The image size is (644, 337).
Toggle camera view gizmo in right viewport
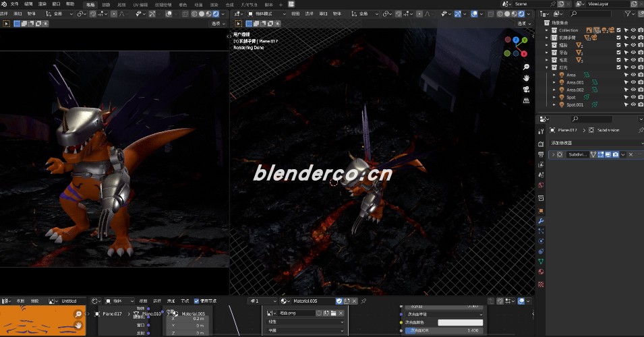click(526, 89)
